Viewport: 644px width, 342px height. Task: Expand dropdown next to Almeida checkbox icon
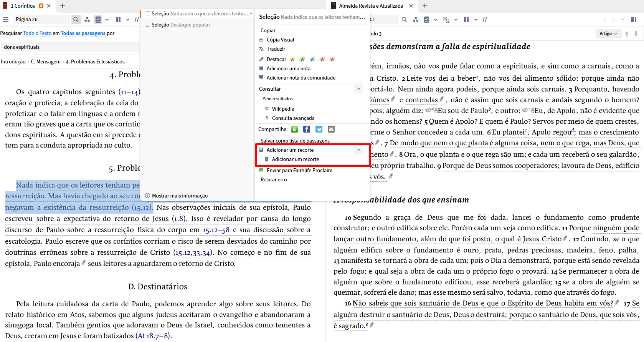click(x=436, y=20)
